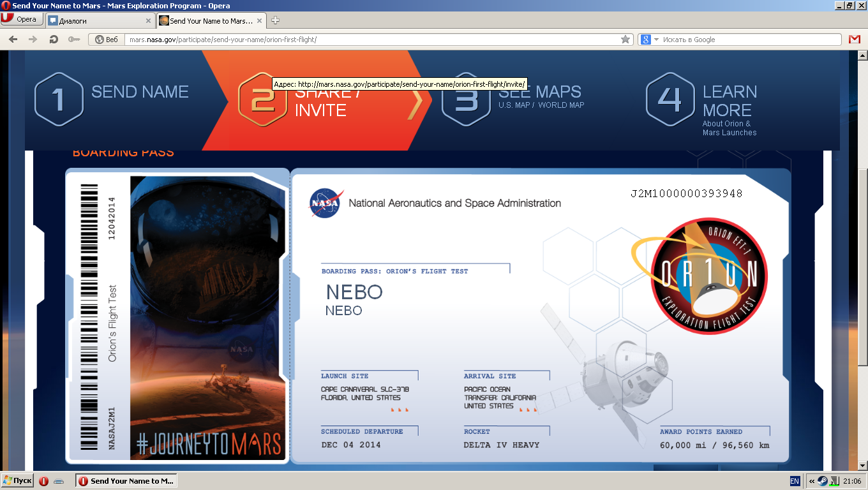Open About Orion & Mars Launches link
868x490 pixels.
730,128
